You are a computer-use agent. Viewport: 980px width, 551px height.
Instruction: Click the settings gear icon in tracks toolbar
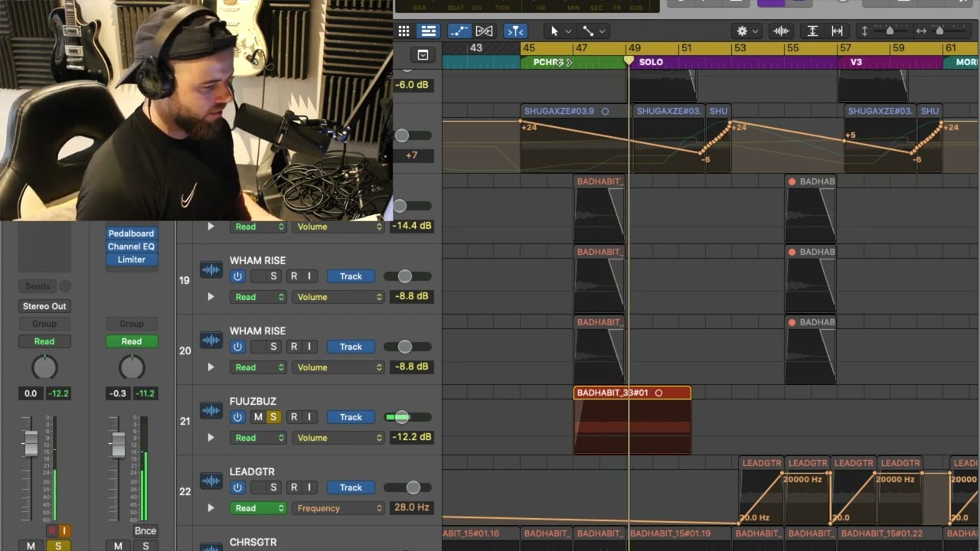[x=742, y=31]
